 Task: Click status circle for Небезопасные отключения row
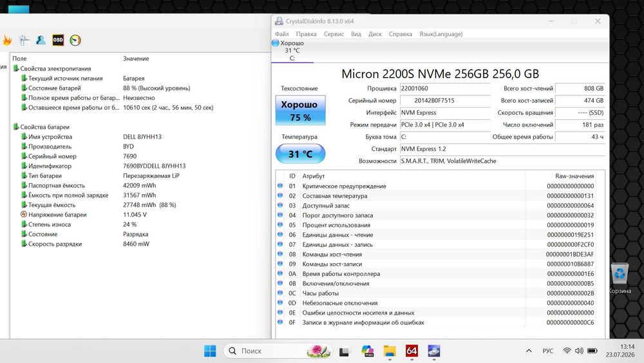(x=280, y=302)
